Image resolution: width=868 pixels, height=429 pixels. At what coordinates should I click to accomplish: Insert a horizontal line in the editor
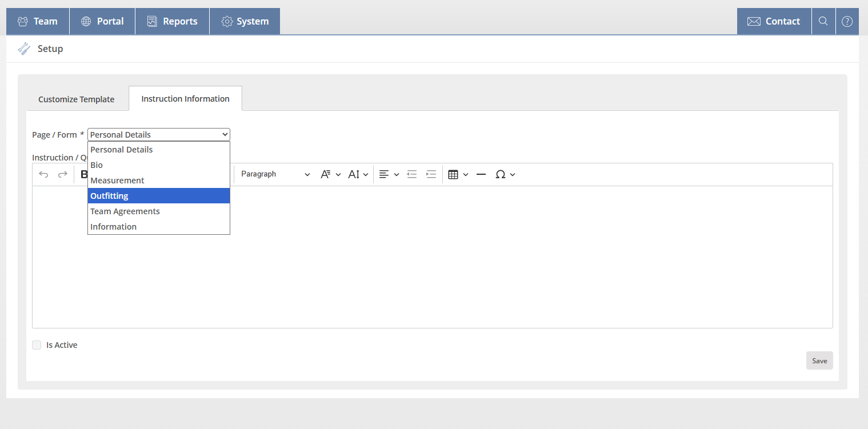[481, 174]
